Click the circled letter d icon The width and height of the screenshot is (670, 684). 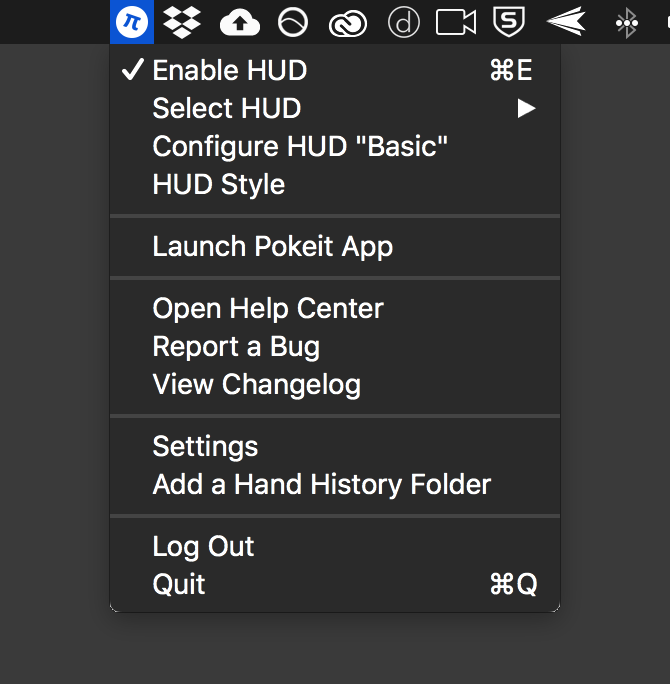[x=403, y=22]
